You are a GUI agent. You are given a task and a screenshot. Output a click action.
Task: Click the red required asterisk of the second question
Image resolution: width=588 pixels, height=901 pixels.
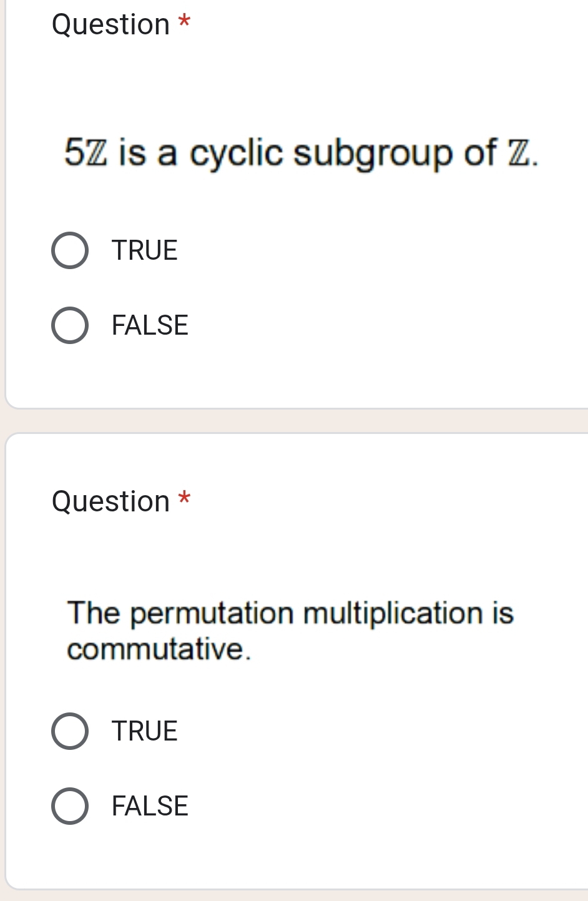184,499
